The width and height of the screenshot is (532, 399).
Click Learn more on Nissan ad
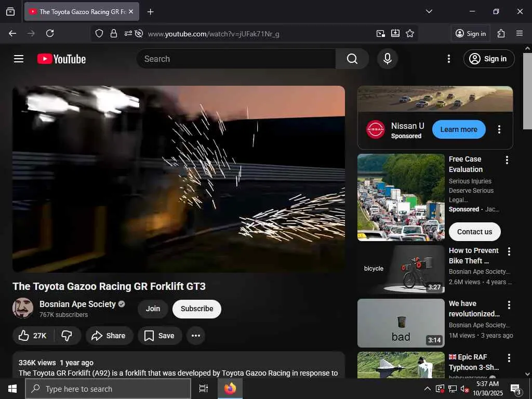[459, 129]
